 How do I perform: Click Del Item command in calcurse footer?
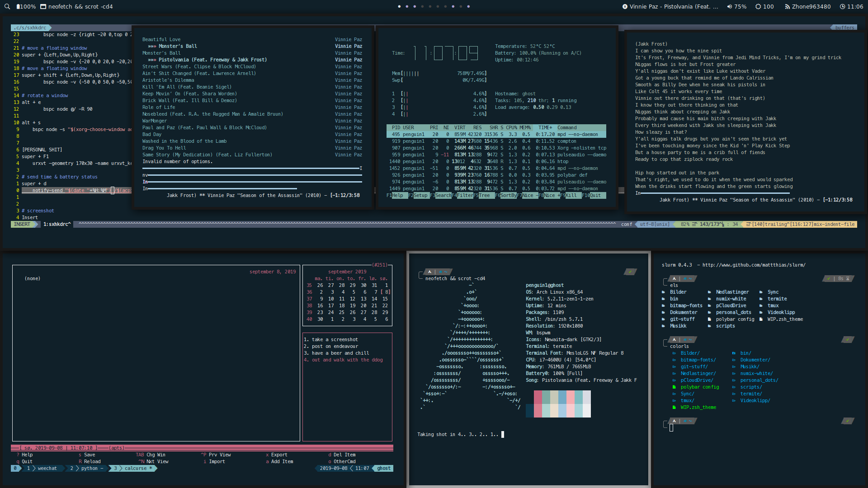pyautogui.click(x=342, y=455)
